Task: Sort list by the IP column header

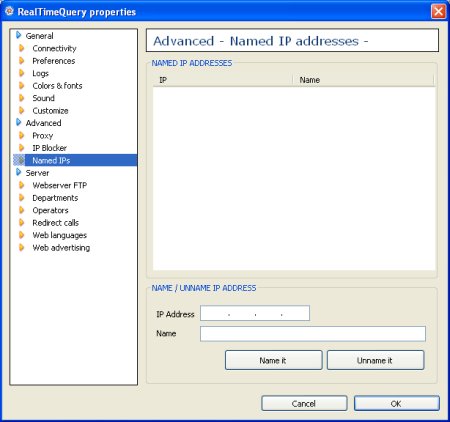Action: click(x=222, y=80)
